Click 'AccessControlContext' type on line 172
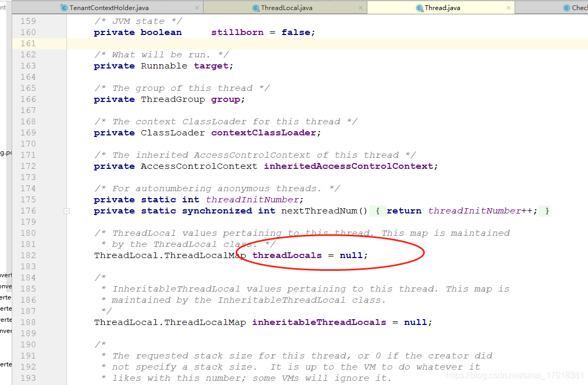588x385 pixels. click(199, 166)
